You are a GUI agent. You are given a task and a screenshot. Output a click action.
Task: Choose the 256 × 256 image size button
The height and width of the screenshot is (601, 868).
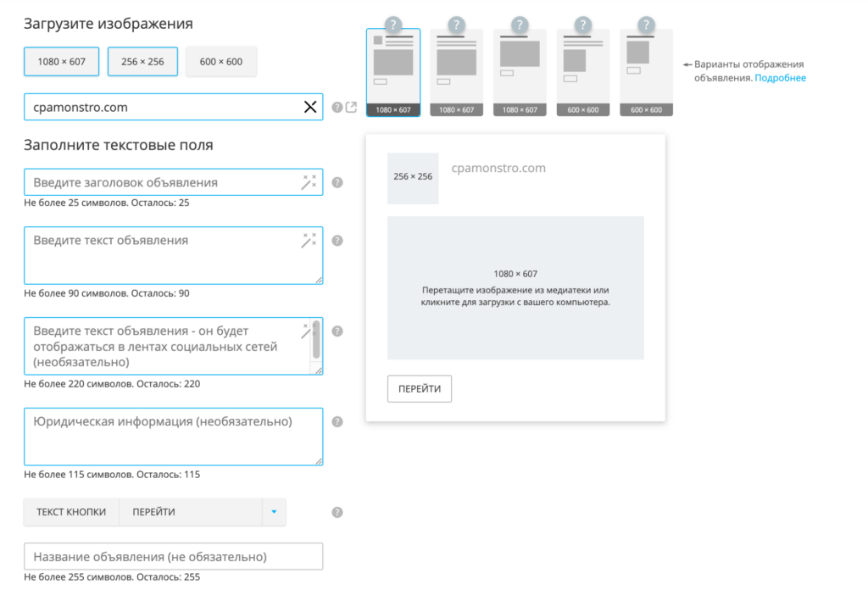click(x=142, y=61)
